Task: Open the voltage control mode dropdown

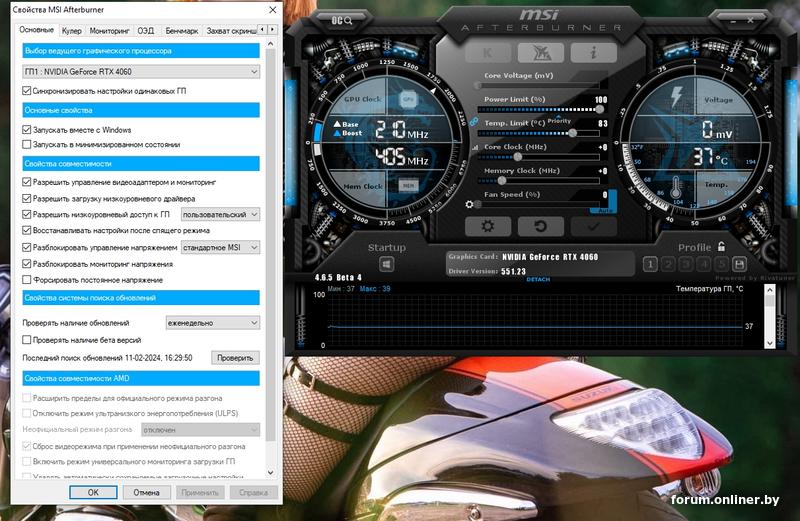Action: pyautogui.click(x=220, y=247)
